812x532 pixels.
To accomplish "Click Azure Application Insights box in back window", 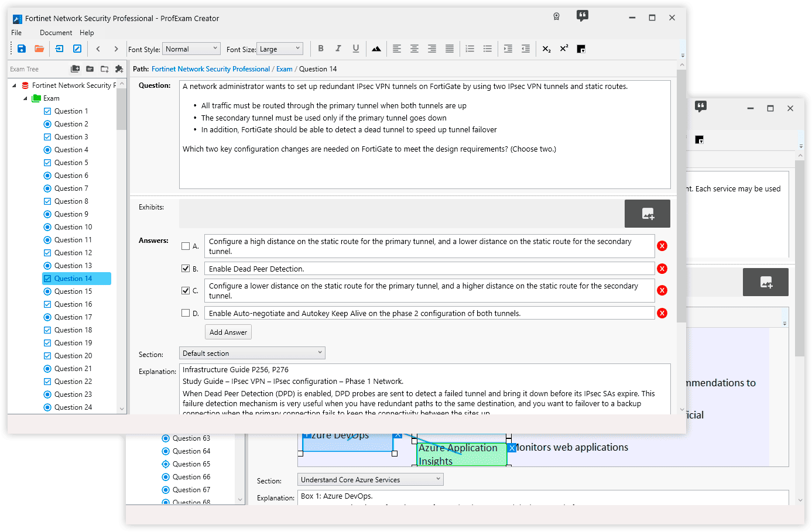I will coord(461,454).
